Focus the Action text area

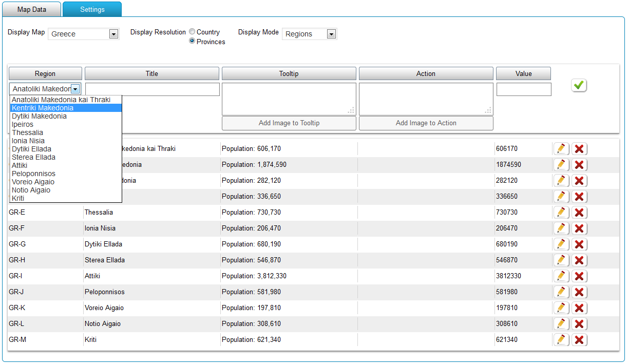tap(426, 99)
